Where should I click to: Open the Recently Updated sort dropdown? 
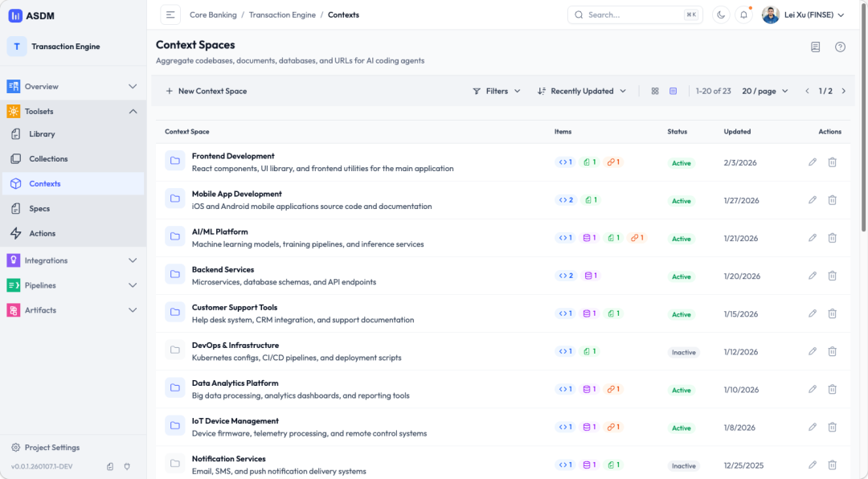[x=582, y=92]
